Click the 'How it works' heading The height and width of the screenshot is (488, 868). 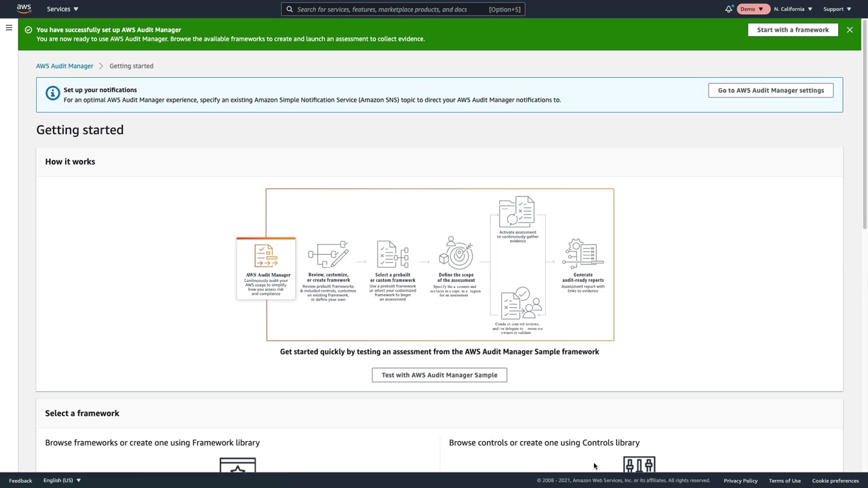tap(70, 161)
